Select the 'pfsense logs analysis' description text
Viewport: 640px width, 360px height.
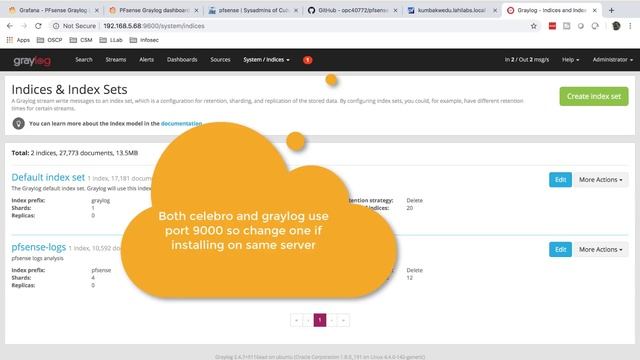[x=38, y=258]
